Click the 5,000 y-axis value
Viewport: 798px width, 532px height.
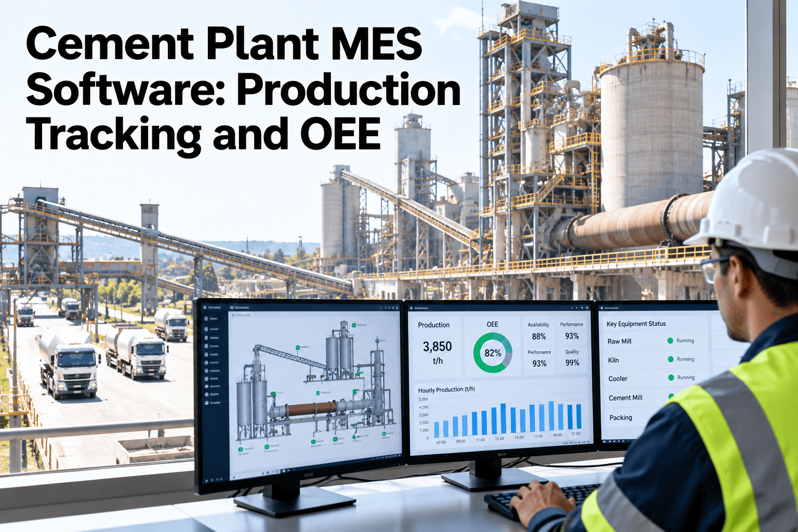click(x=423, y=400)
